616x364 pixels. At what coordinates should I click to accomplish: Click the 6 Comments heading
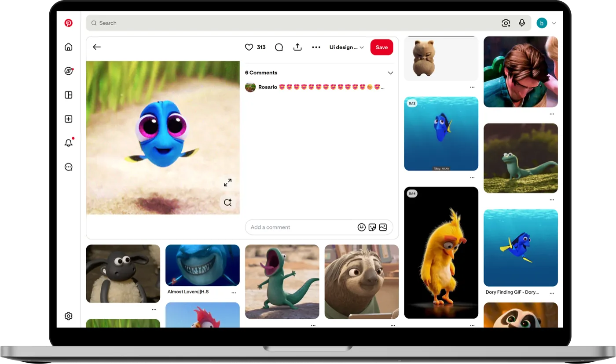[x=261, y=73]
